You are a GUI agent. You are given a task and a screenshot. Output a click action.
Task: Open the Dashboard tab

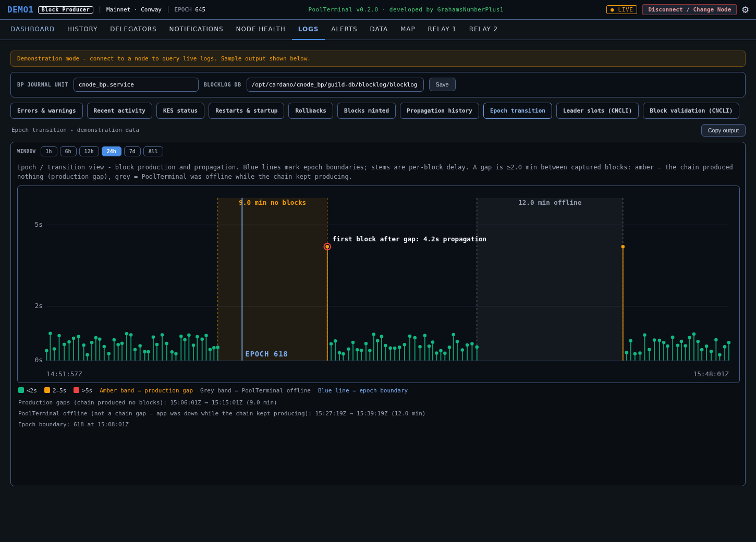coord(32,29)
